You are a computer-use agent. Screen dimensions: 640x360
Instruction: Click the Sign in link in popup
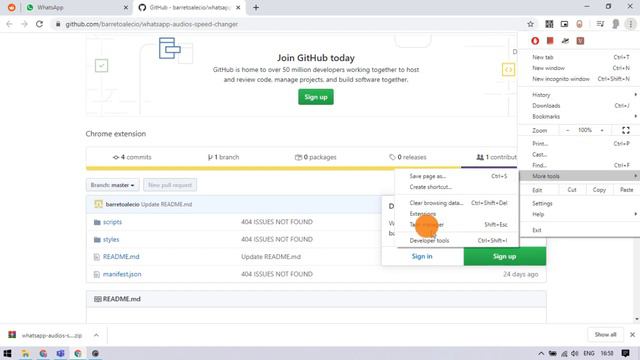click(x=422, y=256)
